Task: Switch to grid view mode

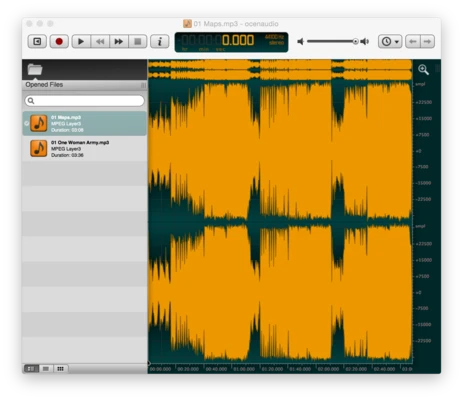Action: [x=60, y=369]
